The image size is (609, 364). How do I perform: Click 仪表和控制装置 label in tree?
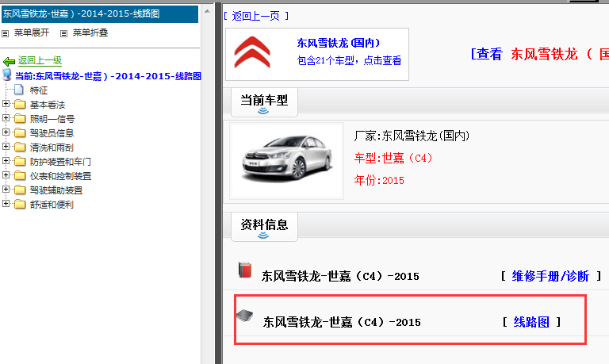point(60,176)
